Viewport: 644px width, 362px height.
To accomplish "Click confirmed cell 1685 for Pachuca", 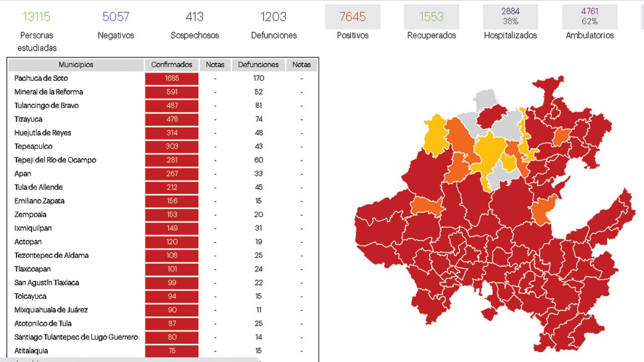I will (172, 78).
